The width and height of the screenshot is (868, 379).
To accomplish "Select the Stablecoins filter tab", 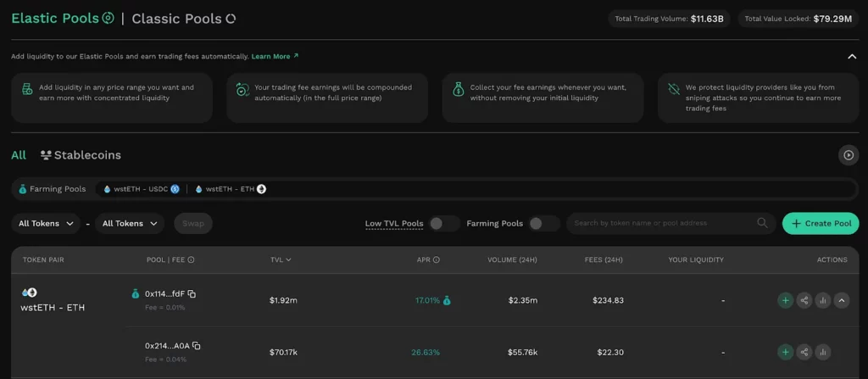I will (x=81, y=155).
